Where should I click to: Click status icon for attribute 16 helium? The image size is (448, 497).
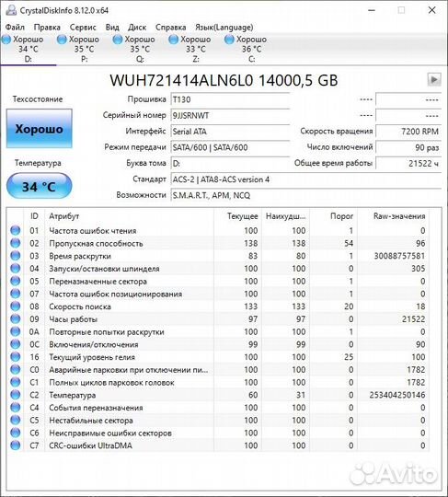click(x=15, y=357)
